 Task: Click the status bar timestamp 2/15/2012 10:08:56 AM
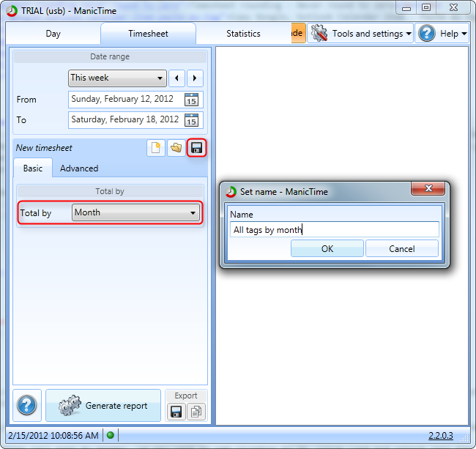pyautogui.click(x=53, y=435)
